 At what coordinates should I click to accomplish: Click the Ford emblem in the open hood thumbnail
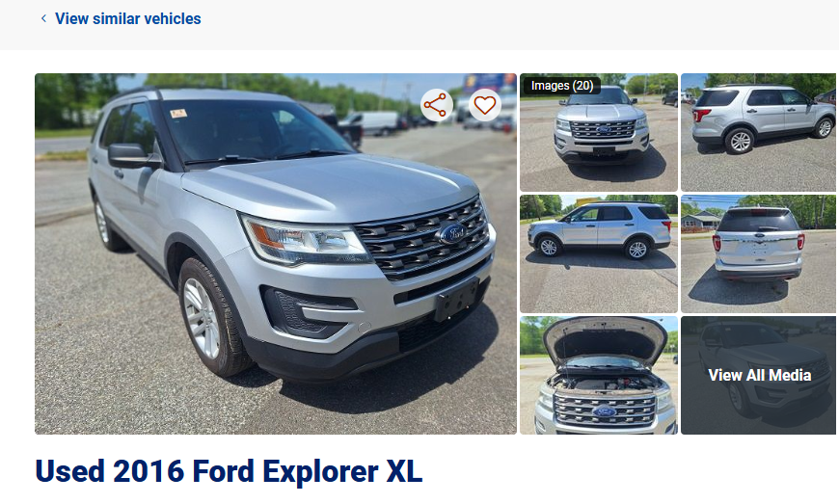pyautogui.click(x=604, y=411)
